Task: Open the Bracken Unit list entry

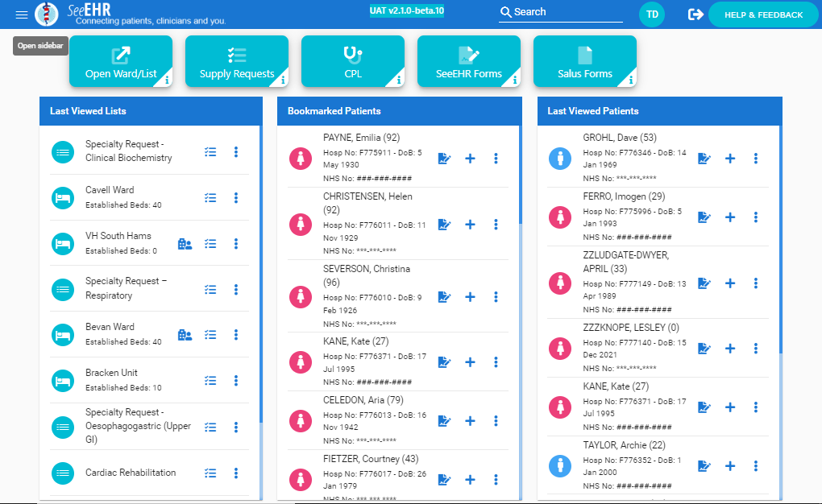Action: click(149, 380)
